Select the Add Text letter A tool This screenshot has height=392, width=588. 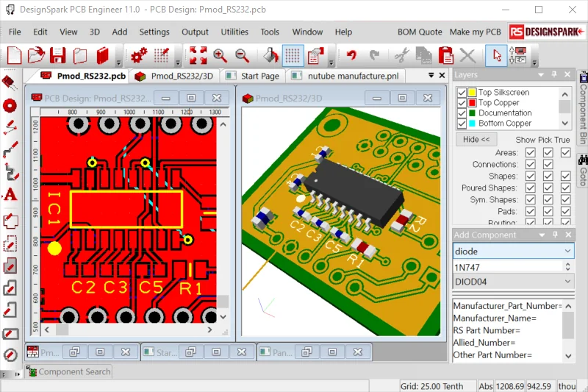tap(10, 195)
